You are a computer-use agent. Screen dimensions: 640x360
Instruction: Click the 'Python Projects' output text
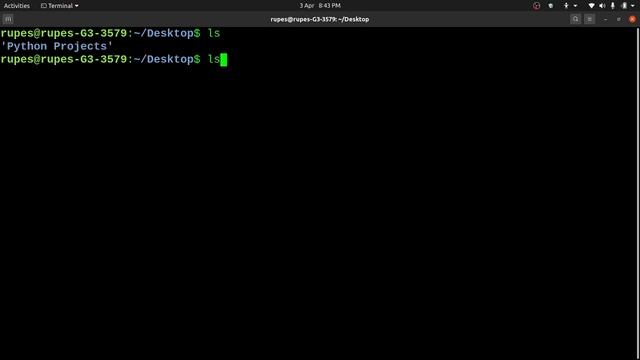point(57,46)
